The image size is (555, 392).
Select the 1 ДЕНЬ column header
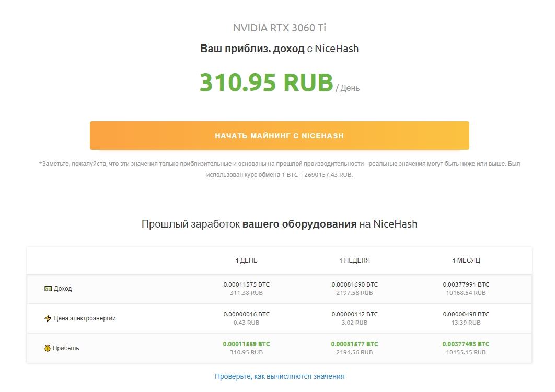pos(246,260)
